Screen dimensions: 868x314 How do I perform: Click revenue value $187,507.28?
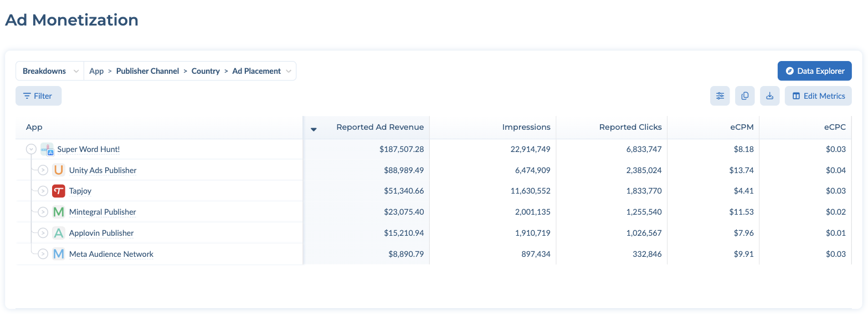(402, 149)
